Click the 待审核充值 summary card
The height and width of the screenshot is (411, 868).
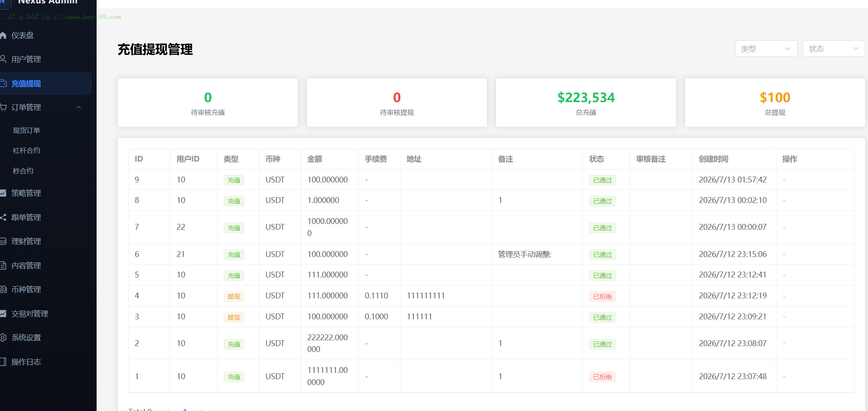[x=208, y=103]
